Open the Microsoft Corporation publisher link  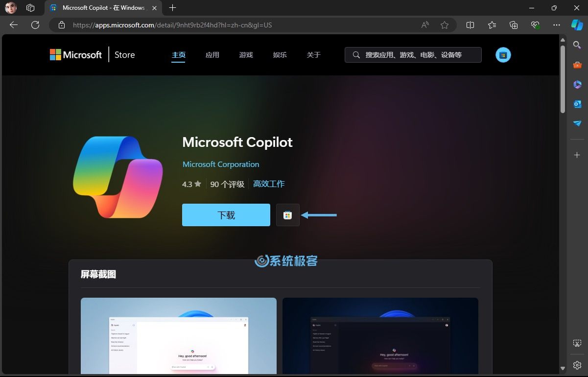(221, 164)
